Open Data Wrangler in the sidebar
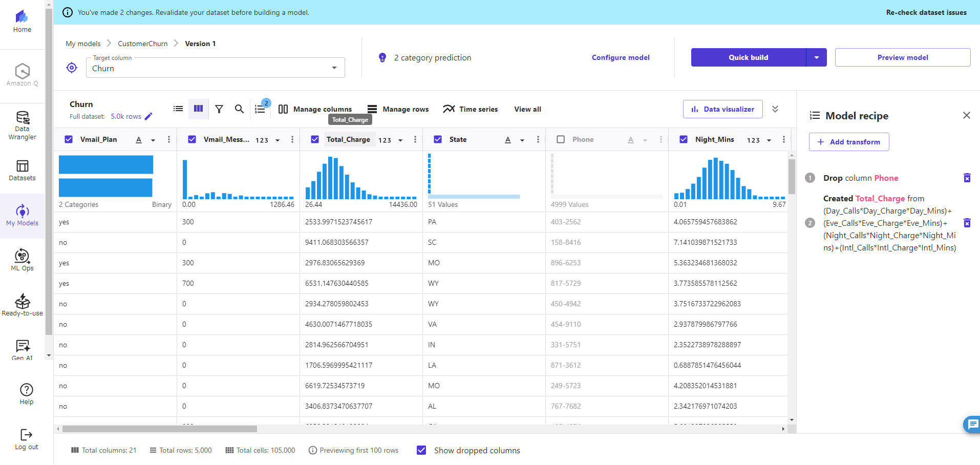The width and height of the screenshot is (980, 465). pyautogui.click(x=22, y=125)
